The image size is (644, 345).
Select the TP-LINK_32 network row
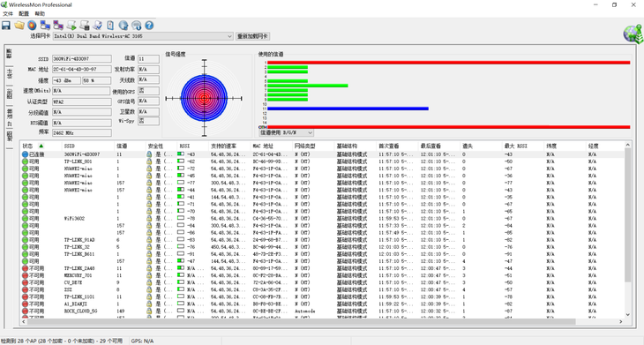pyautogui.click(x=322, y=247)
